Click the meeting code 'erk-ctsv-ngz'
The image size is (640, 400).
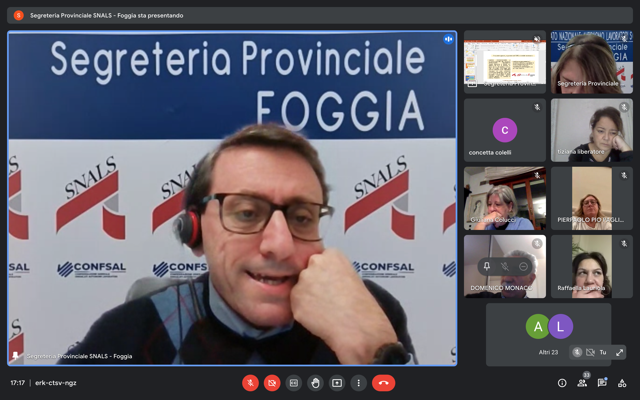coord(56,383)
